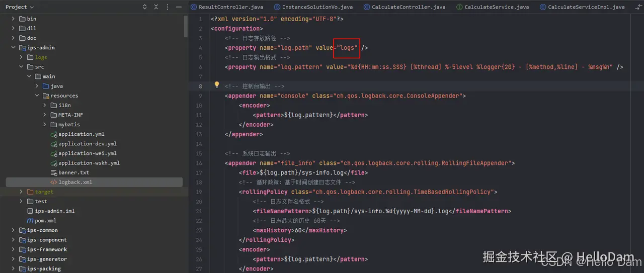Viewport: 644px width, 273px height.
Task: Expand the test folder
Action: coord(21,201)
